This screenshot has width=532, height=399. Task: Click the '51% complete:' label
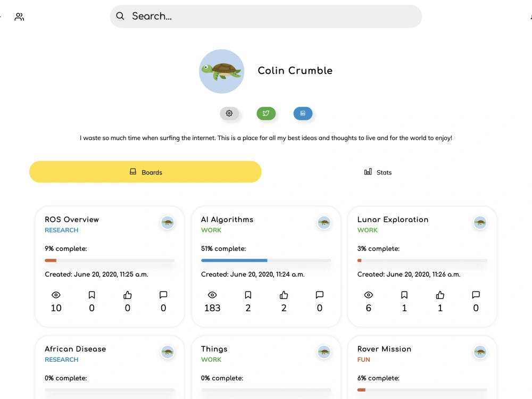click(x=223, y=248)
